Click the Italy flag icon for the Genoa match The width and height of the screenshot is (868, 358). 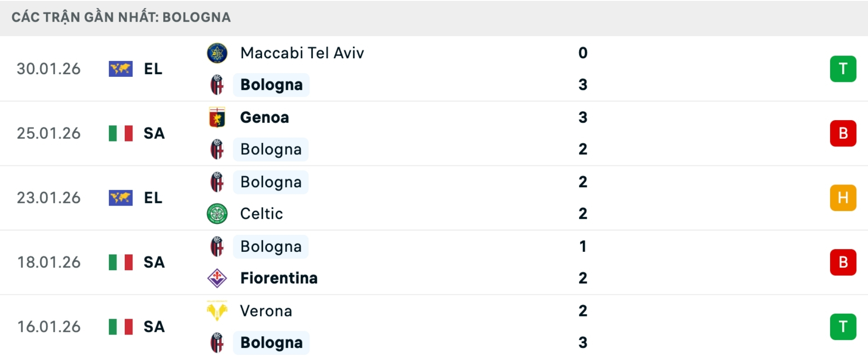(x=120, y=133)
